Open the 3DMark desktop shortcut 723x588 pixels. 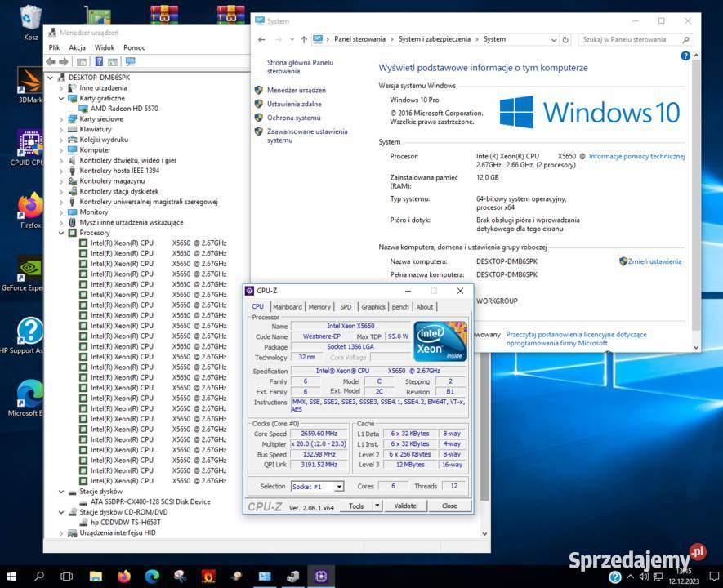(x=30, y=85)
